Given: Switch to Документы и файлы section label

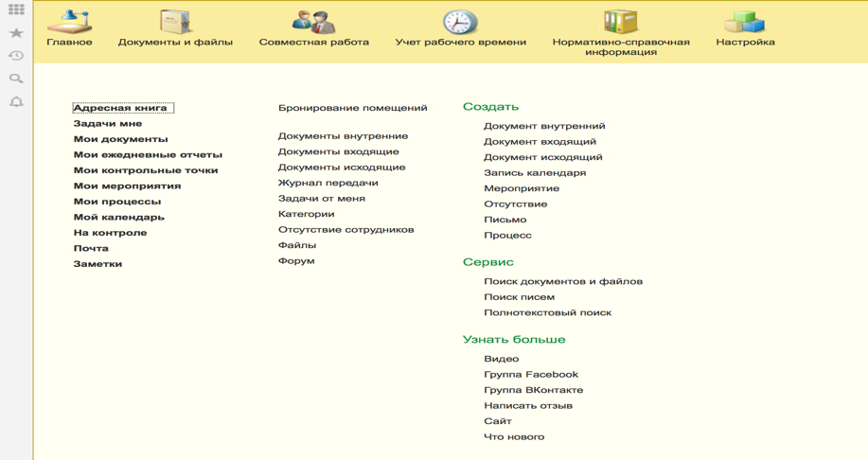Looking at the screenshot, I should [x=175, y=42].
